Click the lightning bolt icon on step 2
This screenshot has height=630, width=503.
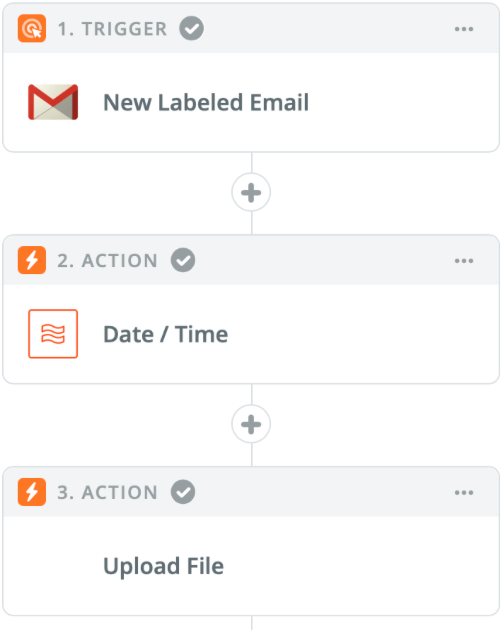point(32,260)
